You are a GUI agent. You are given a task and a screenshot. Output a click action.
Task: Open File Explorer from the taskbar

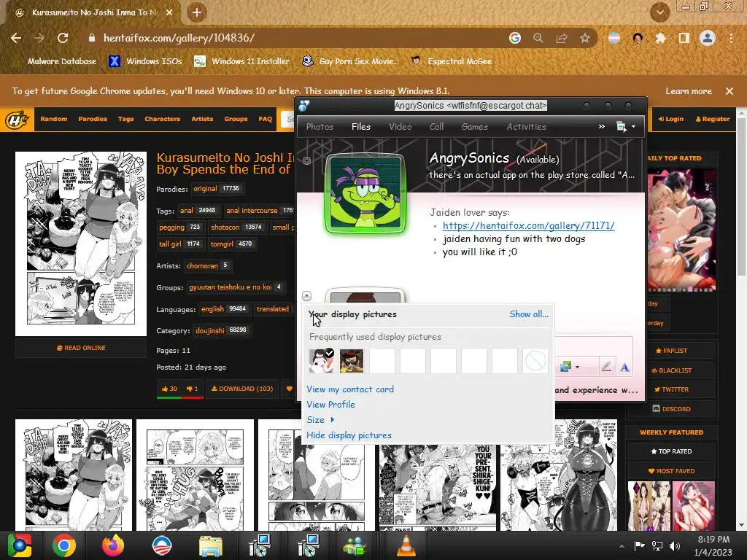pyautogui.click(x=210, y=545)
